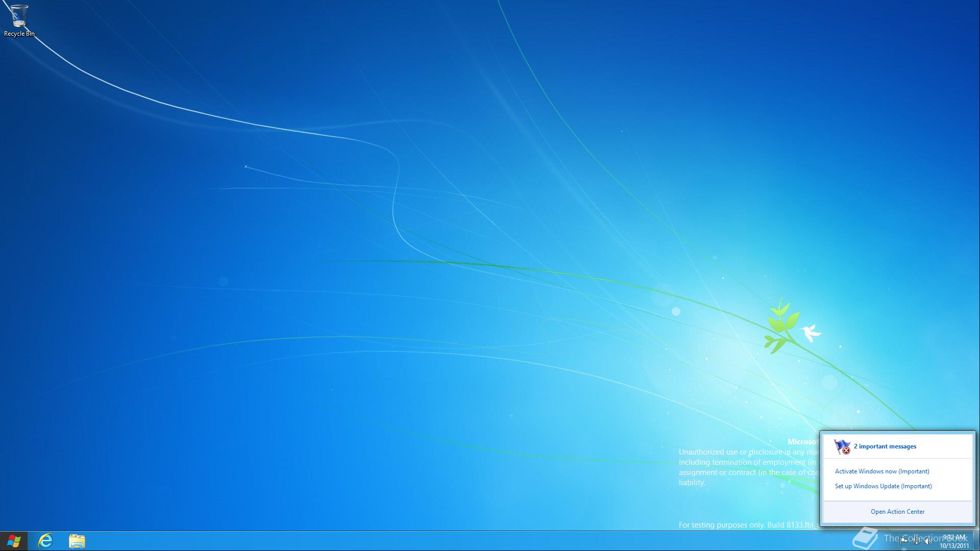The image size is (980, 551).
Task: Click 'Activate Windows now (Important)'
Action: point(882,471)
